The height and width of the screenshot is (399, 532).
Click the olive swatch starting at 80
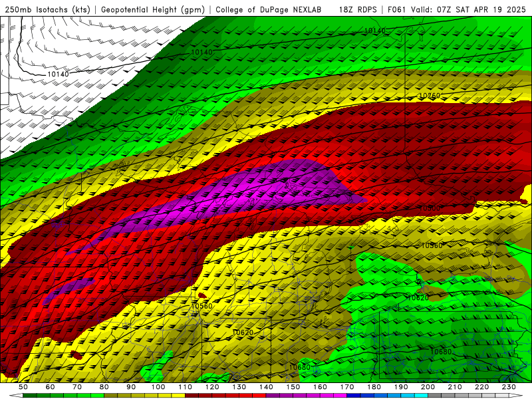click(x=111, y=396)
